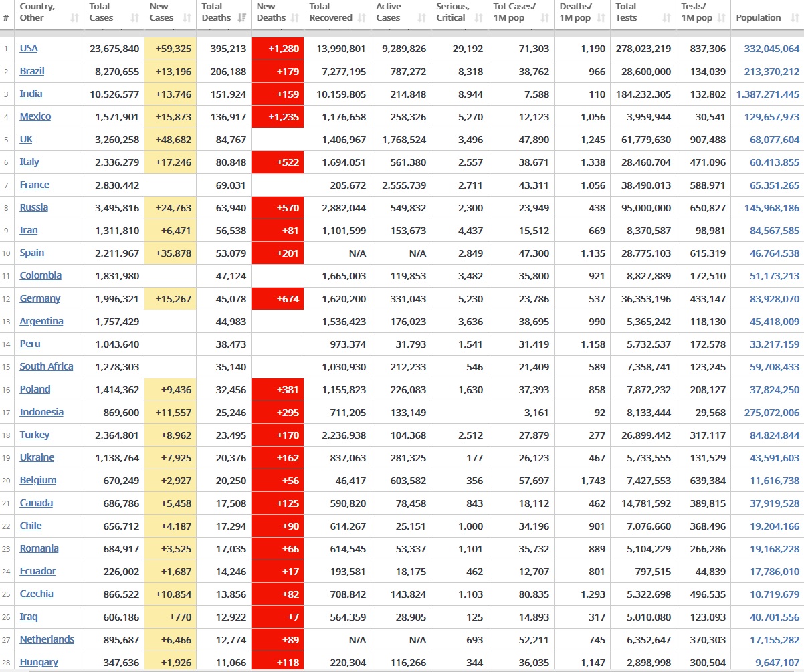Open the Colombia country link
This screenshot has width=804, height=672.
(41, 275)
